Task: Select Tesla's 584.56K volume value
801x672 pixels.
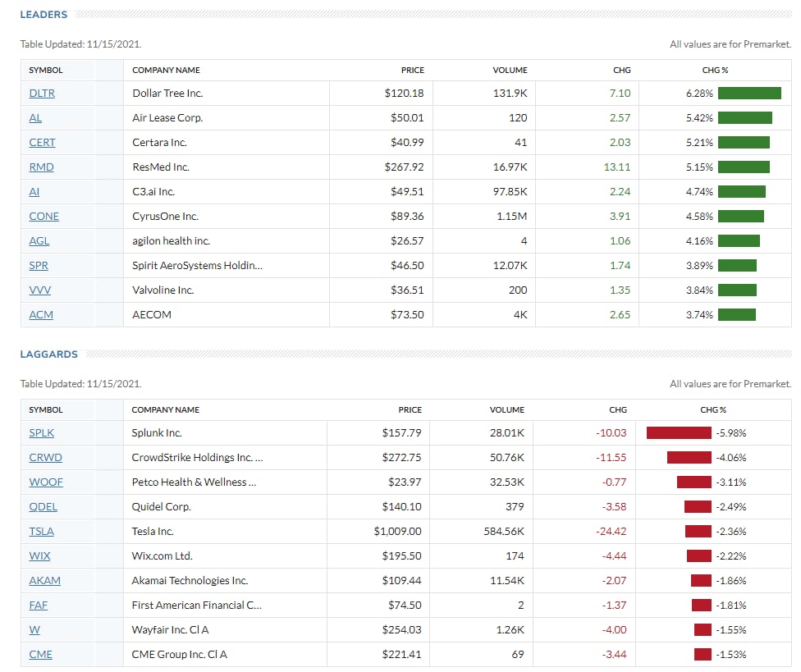Action: click(504, 532)
